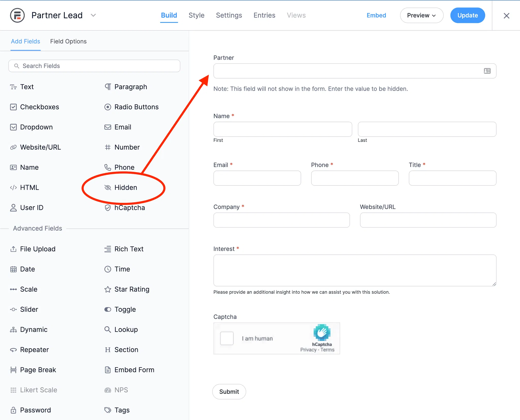Add a Lookup field
This screenshot has height=420, width=520.
point(121,330)
